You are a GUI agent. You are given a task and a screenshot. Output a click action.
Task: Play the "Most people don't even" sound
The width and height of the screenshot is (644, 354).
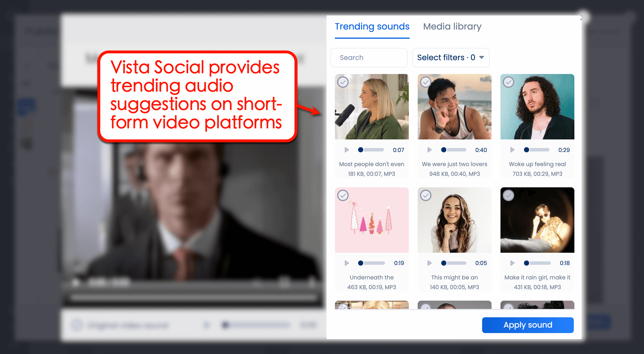coord(347,149)
